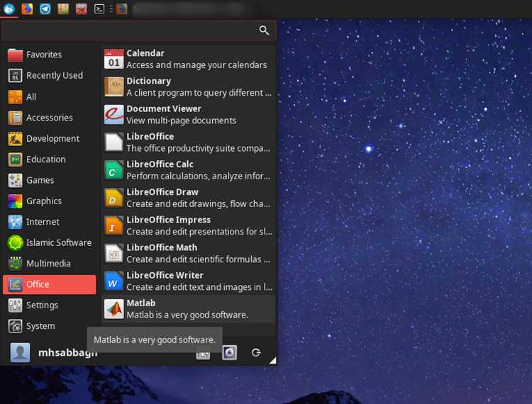Open the All applications category
Viewport: 532px width, 404px height.
(x=50, y=96)
